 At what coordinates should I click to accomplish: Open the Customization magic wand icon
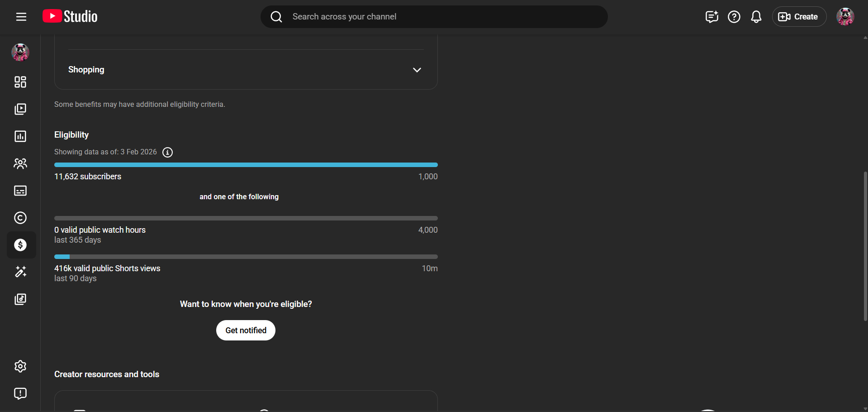click(x=20, y=272)
